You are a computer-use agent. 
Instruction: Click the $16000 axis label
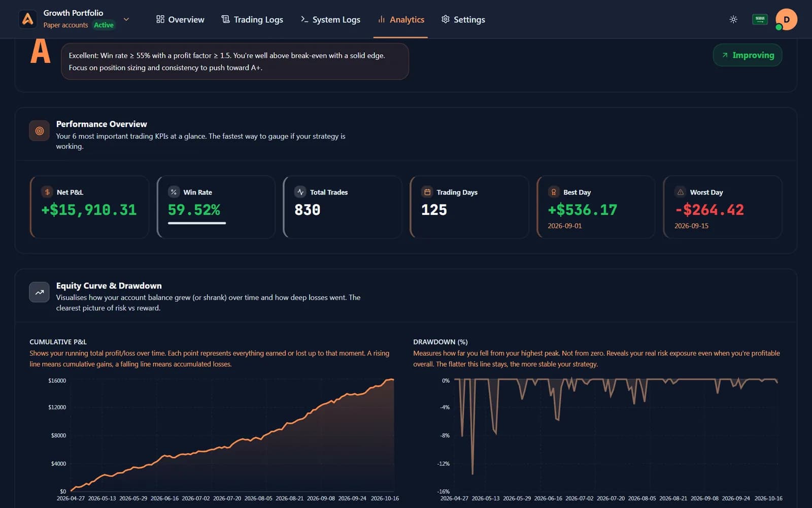[x=57, y=380]
